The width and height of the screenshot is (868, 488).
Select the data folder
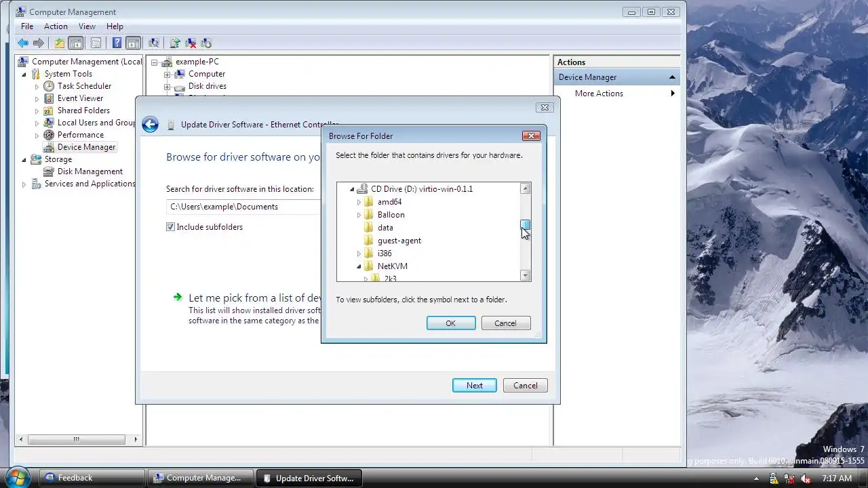click(385, 228)
